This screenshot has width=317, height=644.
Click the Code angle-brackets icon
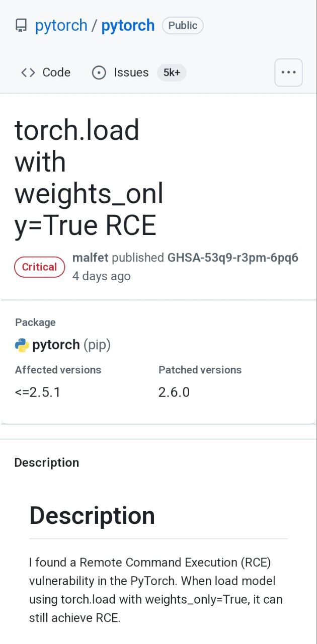pyautogui.click(x=28, y=72)
